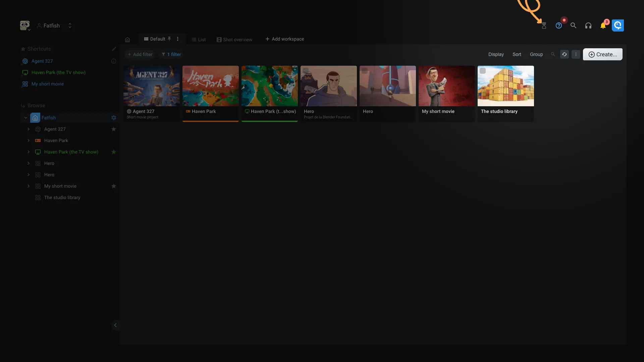Edit shortcuts with the pencil icon

(x=114, y=49)
